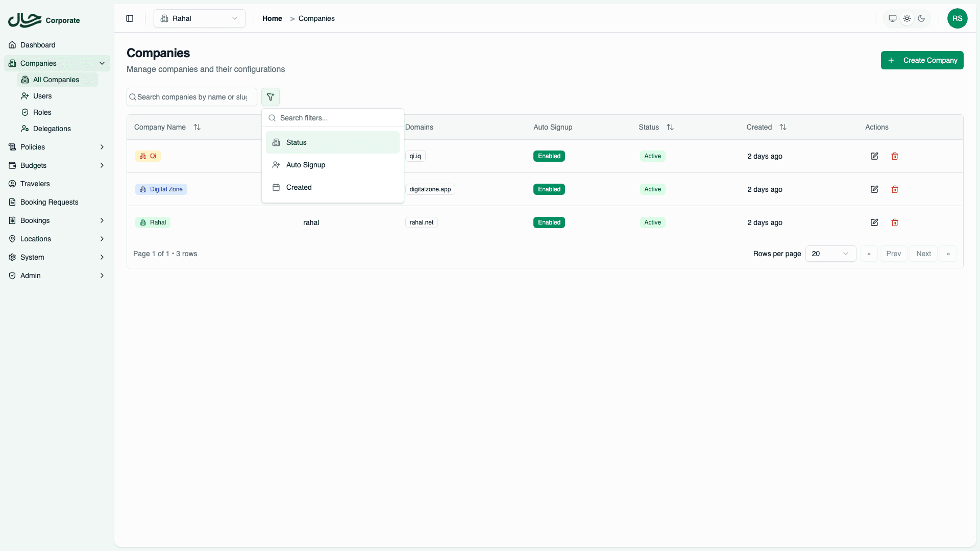Screen dimensions: 980x551
Task: Open the Rows per page dropdown
Action: (830, 254)
